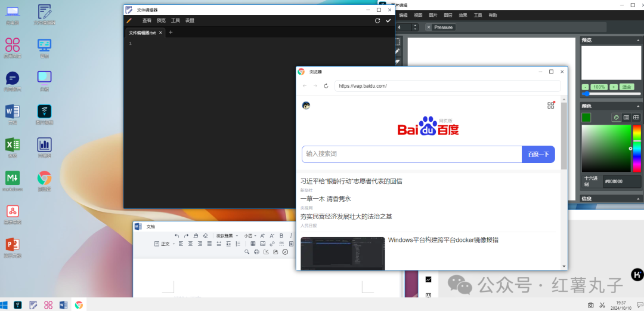Click the circled checkmark icon in document editor

(285, 252)
